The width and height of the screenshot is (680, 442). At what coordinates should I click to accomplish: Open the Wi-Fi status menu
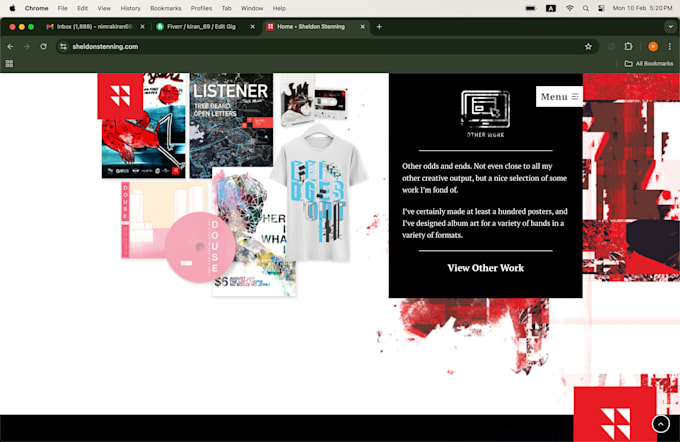click(x=570, y=8)
